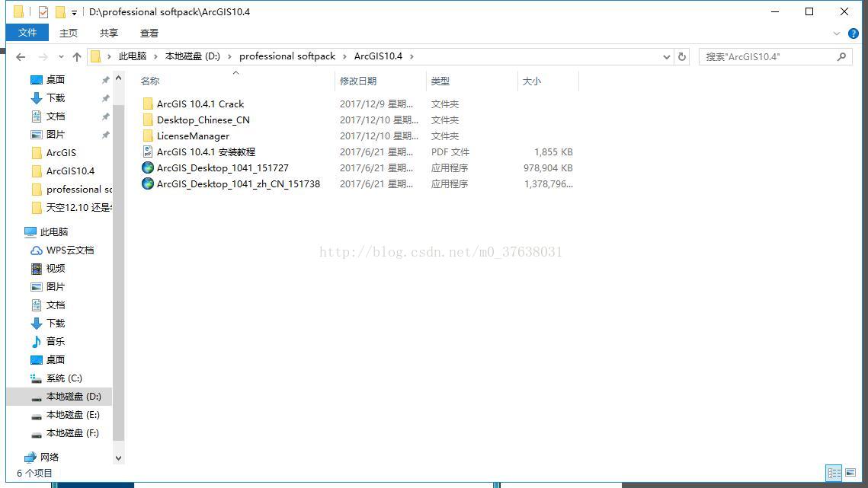
Task: Switch to the 查看 ribbon tab
Action: 149,33
